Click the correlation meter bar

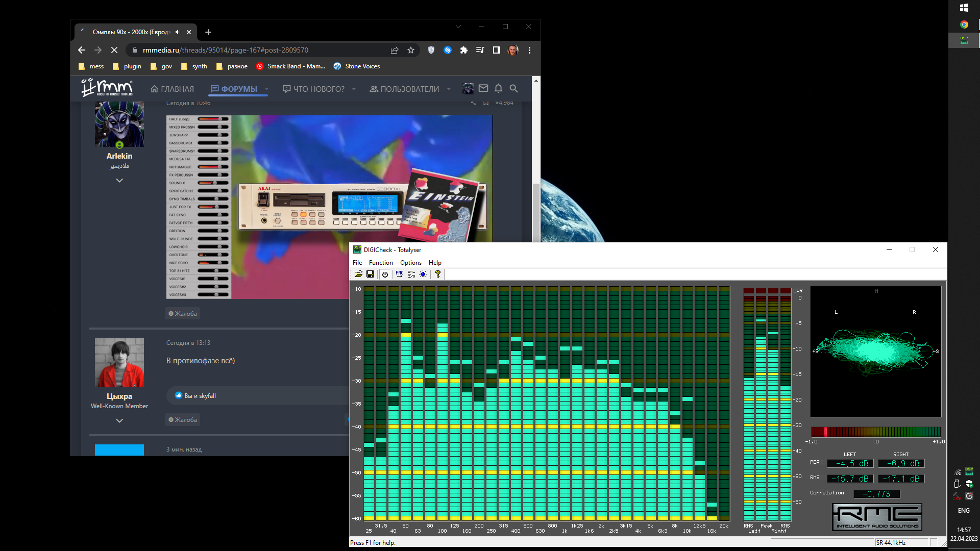pos(875,432)
